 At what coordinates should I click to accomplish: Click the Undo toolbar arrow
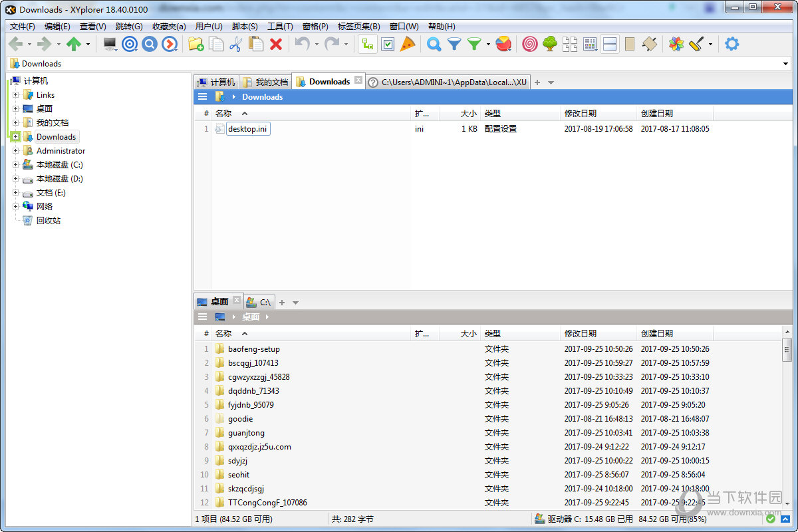(303, 45)
